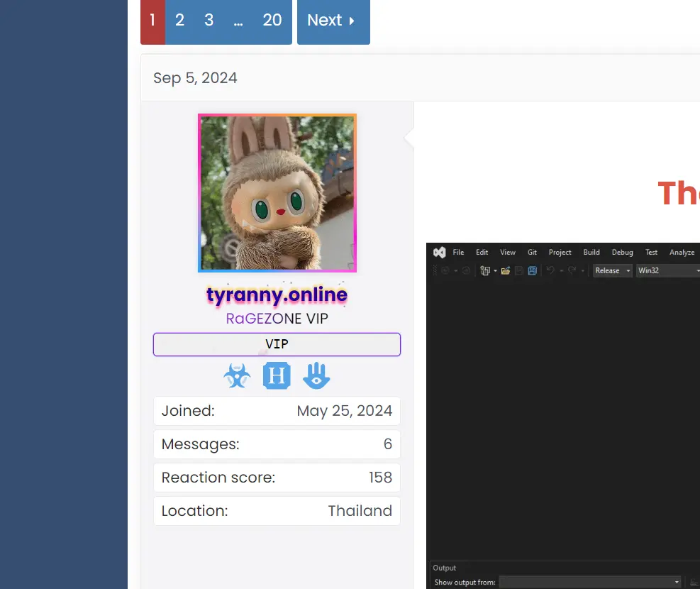
Task: Click the biohazard badge icon
Action: (237, 376)
